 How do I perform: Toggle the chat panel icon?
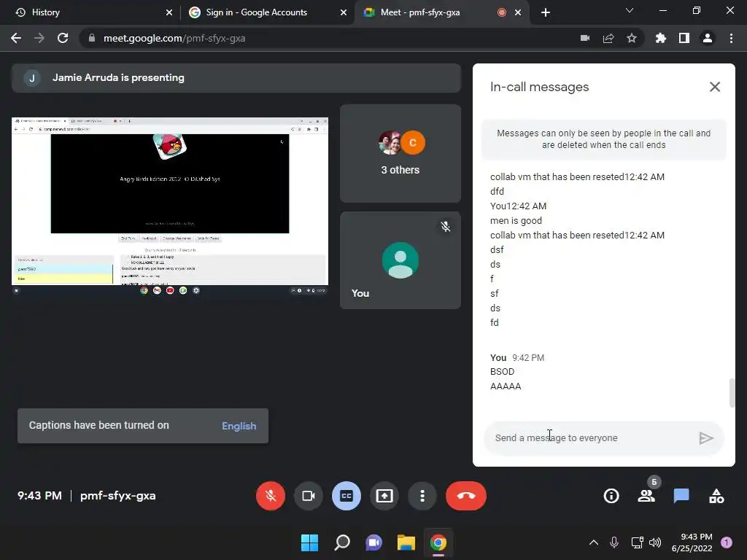pos(681,496)
